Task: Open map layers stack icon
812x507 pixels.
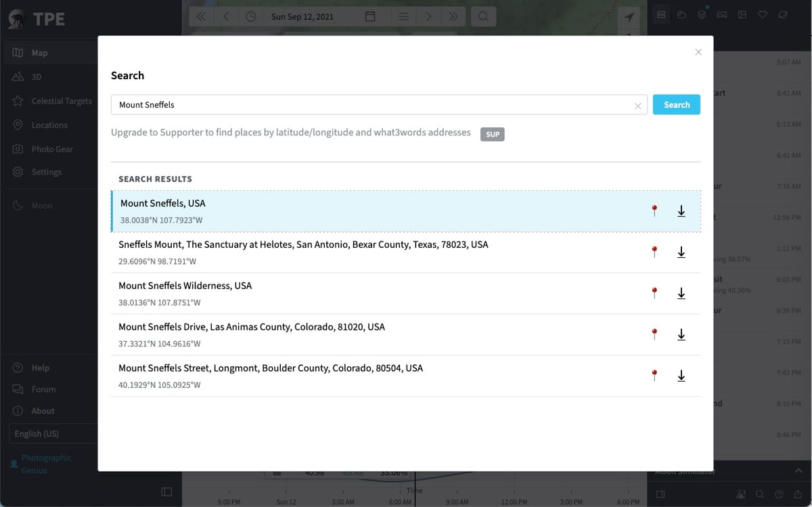Action: click(x=702, y=15)
